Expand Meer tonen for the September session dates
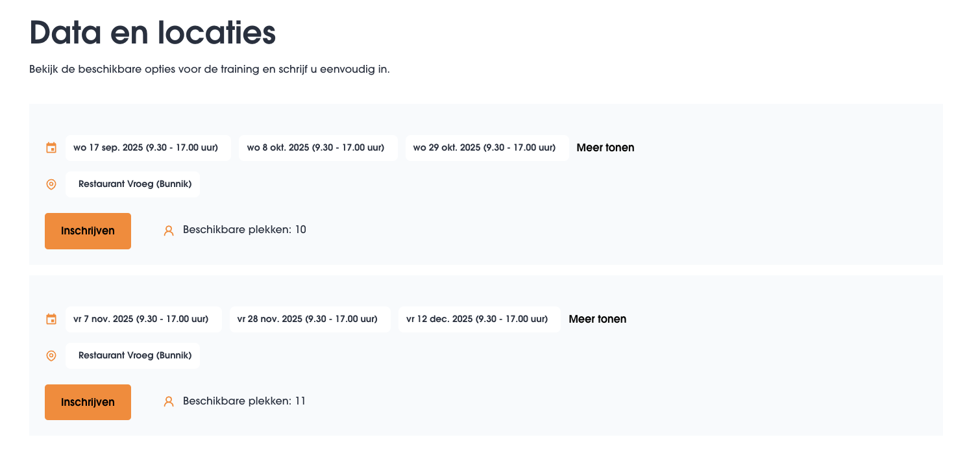The image size is (980, 474). [x=605, y=148]
